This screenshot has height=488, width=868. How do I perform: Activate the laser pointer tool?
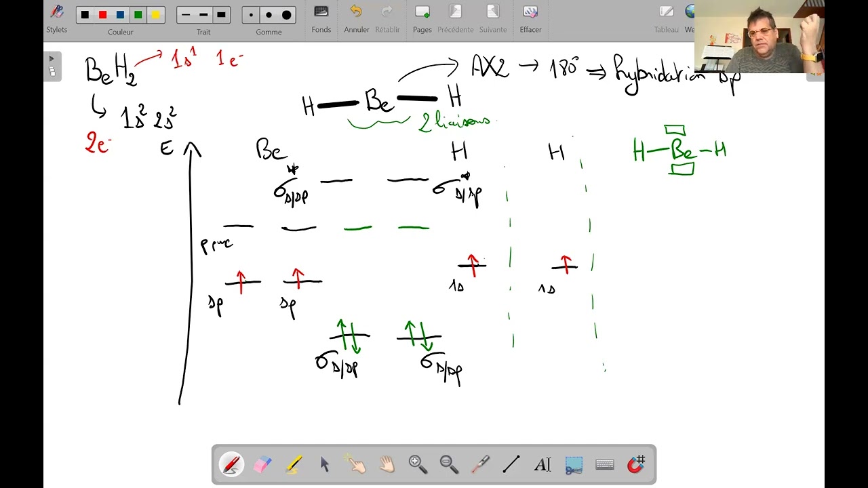pos(480,464)
